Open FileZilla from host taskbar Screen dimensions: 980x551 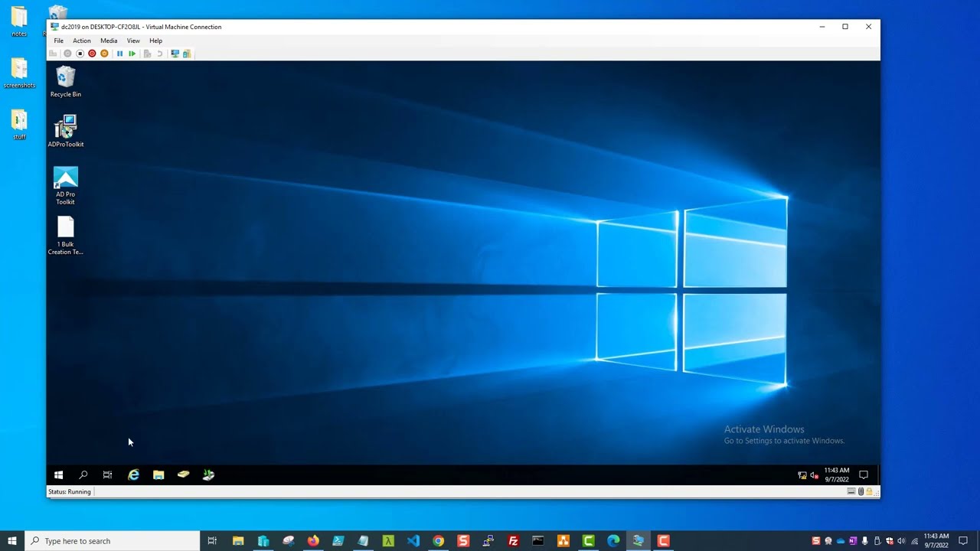click(513, 541)
